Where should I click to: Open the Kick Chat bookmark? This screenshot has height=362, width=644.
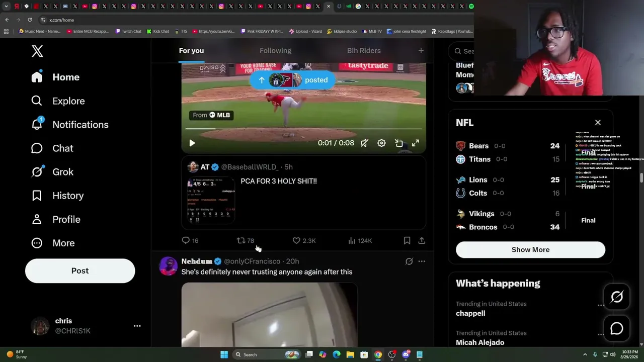pos(158,31)
